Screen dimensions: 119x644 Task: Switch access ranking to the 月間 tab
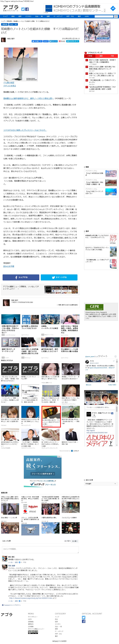[112, 56]
